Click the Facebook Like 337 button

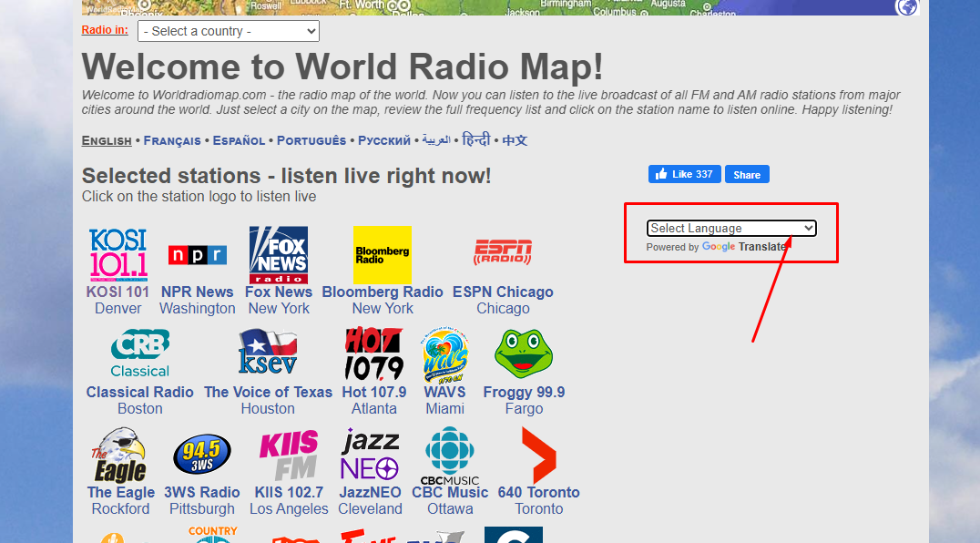(684, 174)
